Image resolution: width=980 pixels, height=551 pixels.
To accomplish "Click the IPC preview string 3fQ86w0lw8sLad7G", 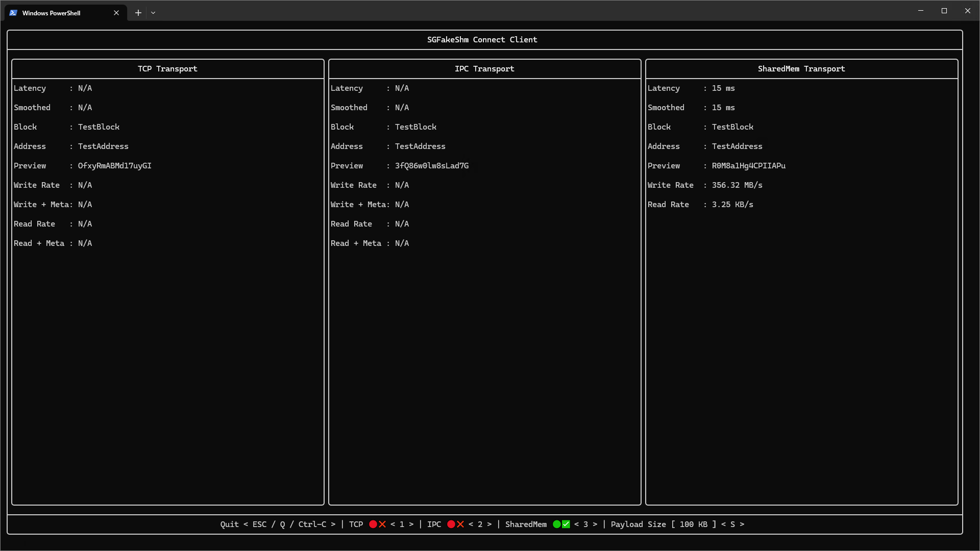I will point(432,166).
